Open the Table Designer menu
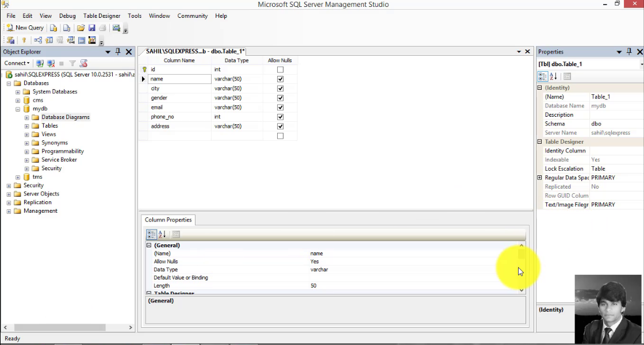 click(102, 16)
